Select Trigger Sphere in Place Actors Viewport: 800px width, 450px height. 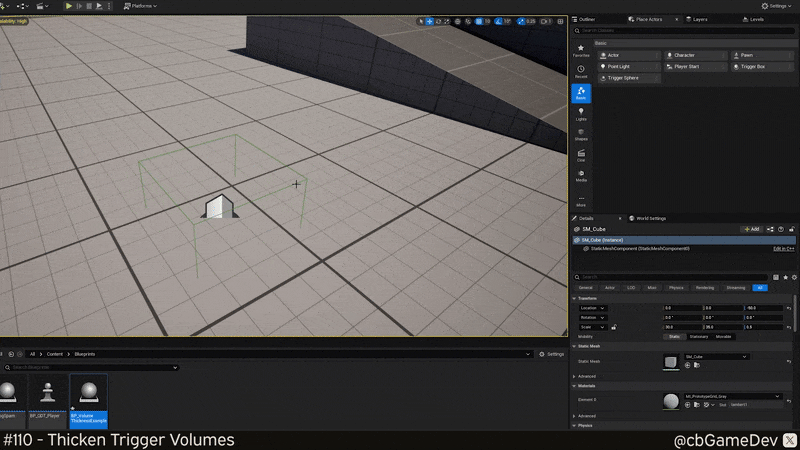point(630,78)
